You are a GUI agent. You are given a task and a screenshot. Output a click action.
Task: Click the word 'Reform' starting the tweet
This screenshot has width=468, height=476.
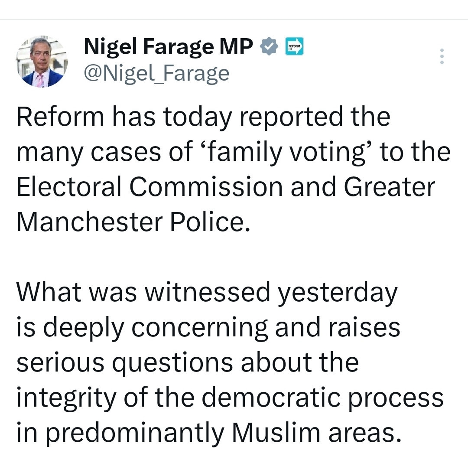point(60,117)
